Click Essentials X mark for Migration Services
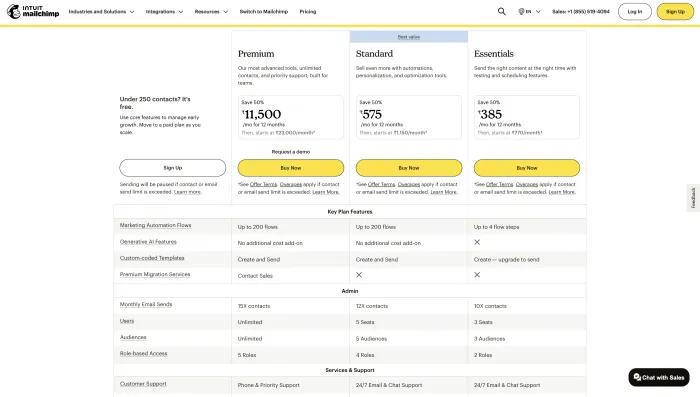Image resolution: width=700 pixels, height=397 pixels. (477, 275)
